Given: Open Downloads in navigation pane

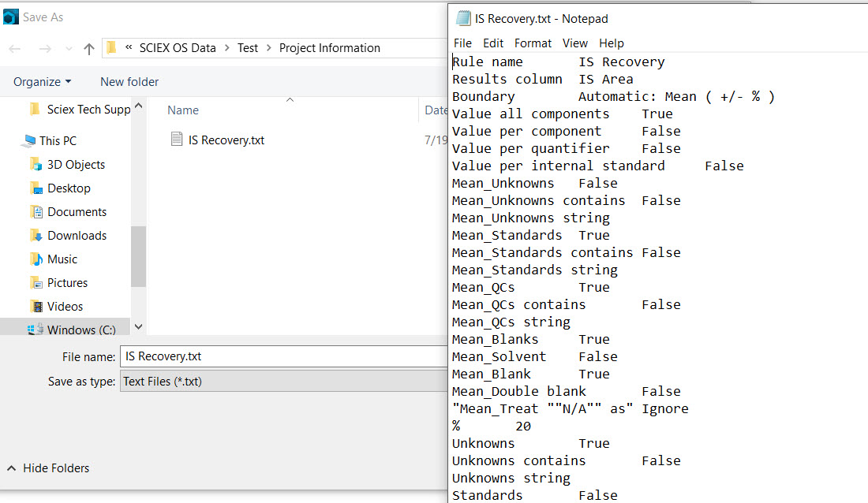Looking at the screenshot, I should tap(77, 236).
